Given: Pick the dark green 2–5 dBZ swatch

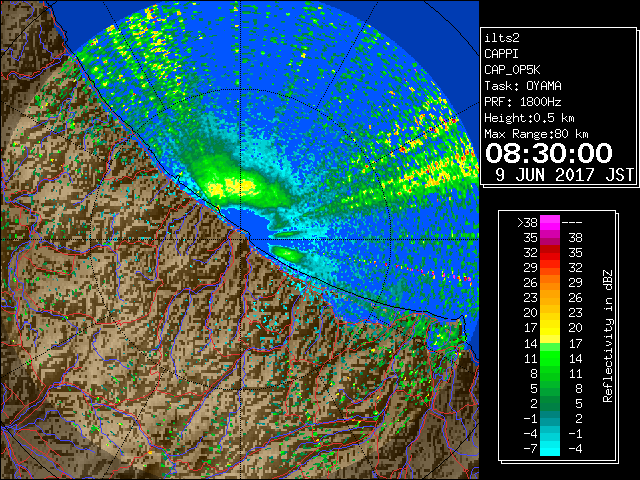Looking at the screenshot, I should (x=550, y=404).
